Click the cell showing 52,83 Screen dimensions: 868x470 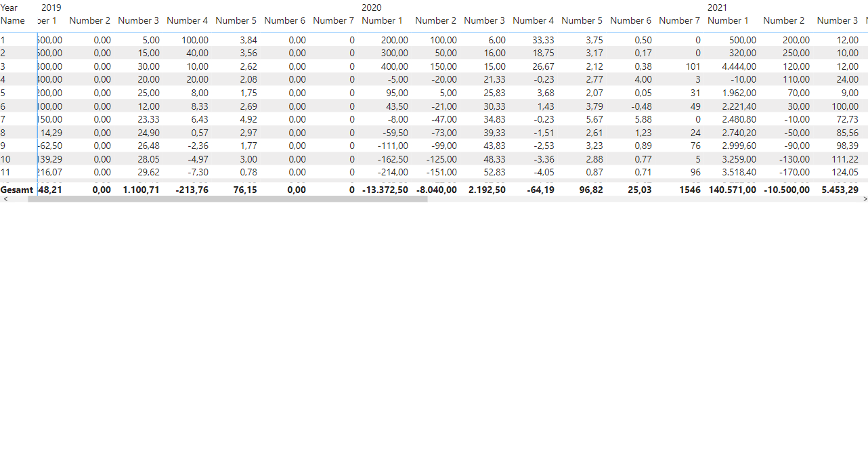tap(494, 172)
